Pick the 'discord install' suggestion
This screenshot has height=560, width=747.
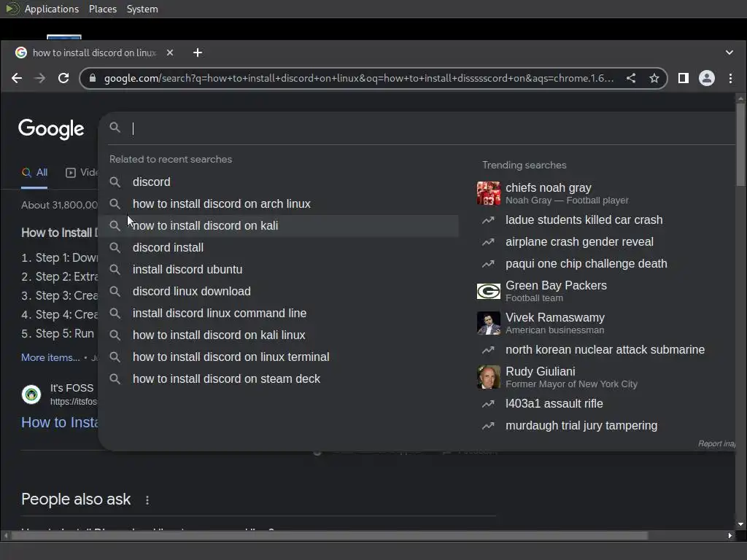279,248
